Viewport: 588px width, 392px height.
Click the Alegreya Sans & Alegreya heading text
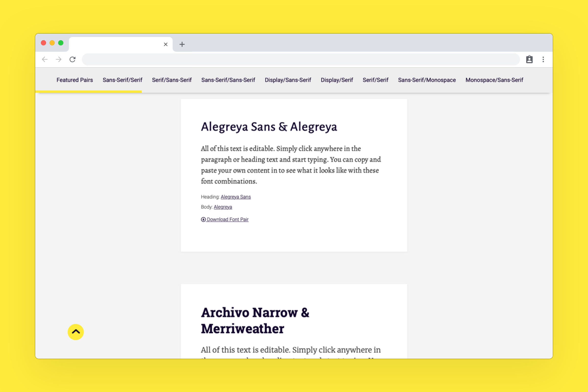(269, 127)
